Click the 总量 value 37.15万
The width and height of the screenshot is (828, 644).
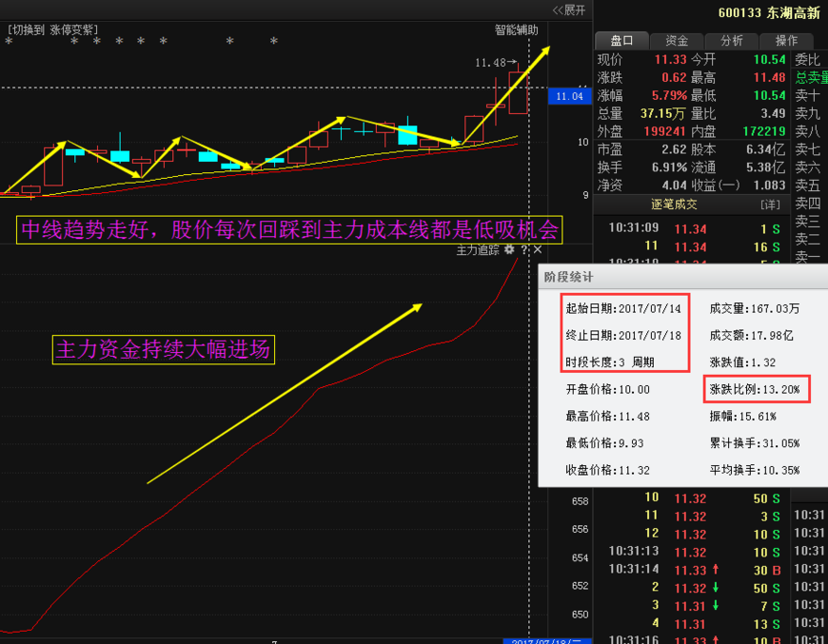tap(662, 113)
